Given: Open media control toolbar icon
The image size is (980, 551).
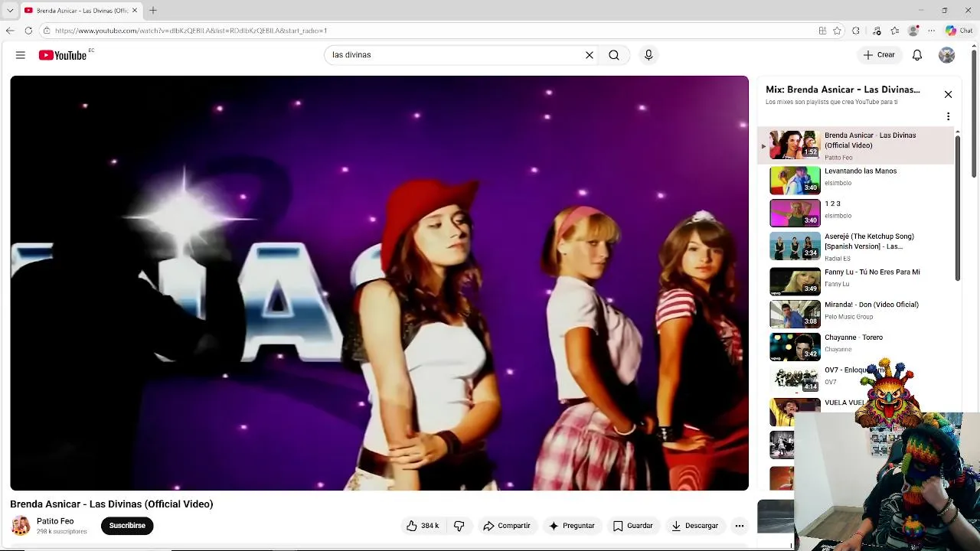Looking at the screenshot, I should coord(877,31).
